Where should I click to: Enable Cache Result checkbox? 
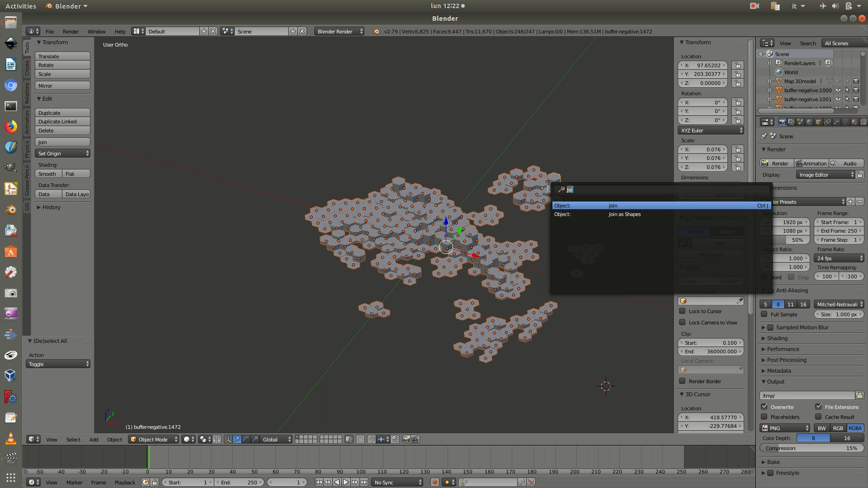pos(818,417)
